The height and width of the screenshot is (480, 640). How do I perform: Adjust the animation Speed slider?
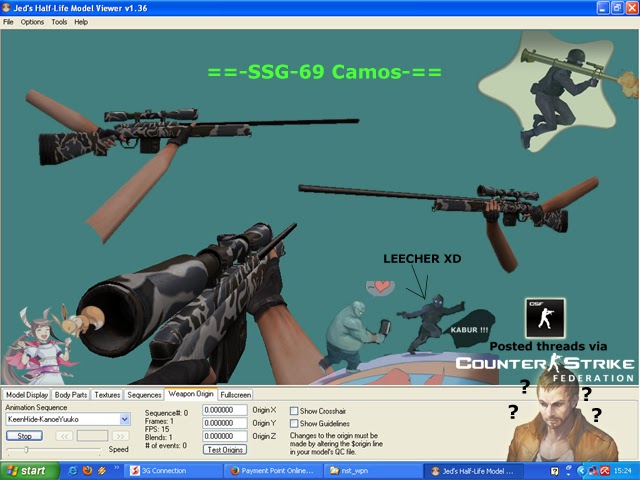pos(26,449)
